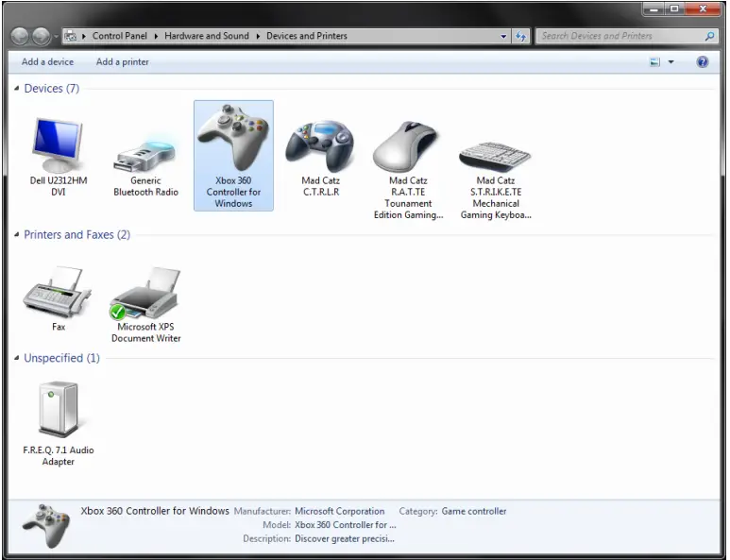730x560 pixels.
Task: Click the address bar location icon
Action: coord(70,36)
